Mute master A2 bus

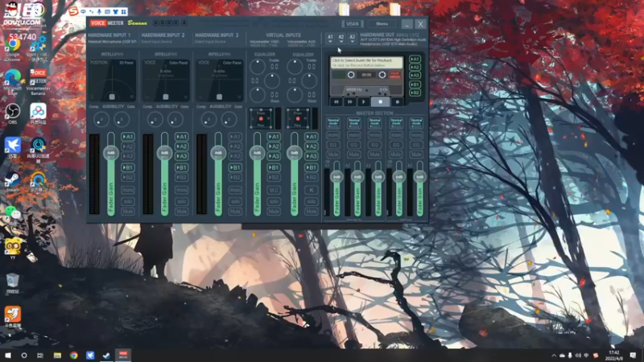(x=353, y=154)
